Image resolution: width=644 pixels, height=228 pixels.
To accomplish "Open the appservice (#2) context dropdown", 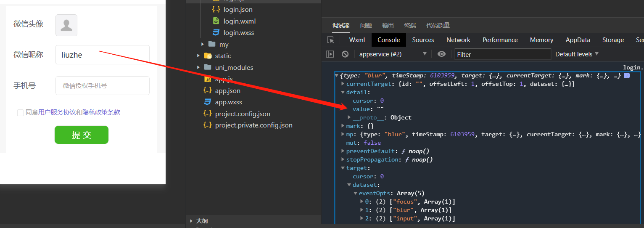I will [x=393, y=54].
